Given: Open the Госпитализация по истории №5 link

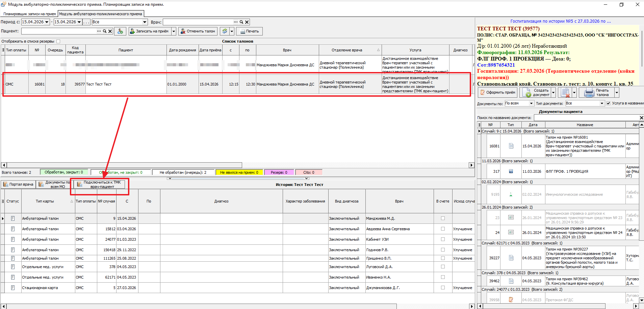Looking at the screenshot, I should (560, 21).
